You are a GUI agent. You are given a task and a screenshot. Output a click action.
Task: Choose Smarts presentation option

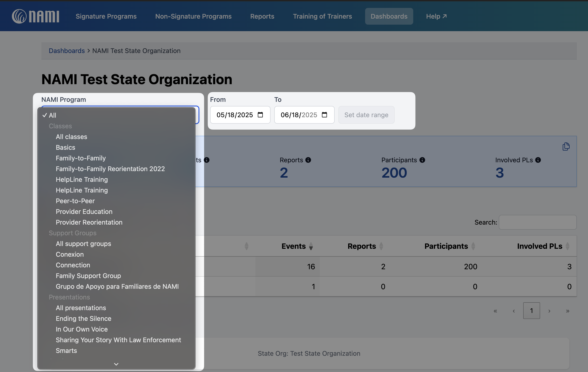(116, 351)
